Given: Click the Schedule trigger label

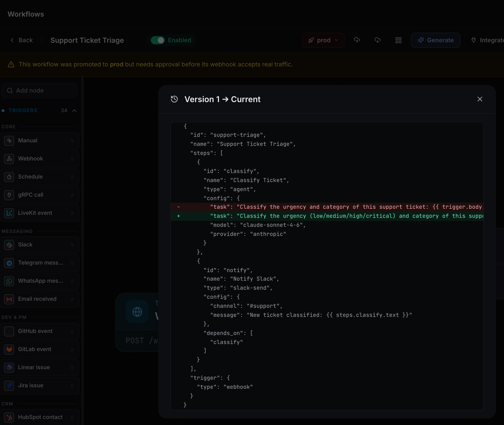Looking at the screenshot, I should (30, 177).
